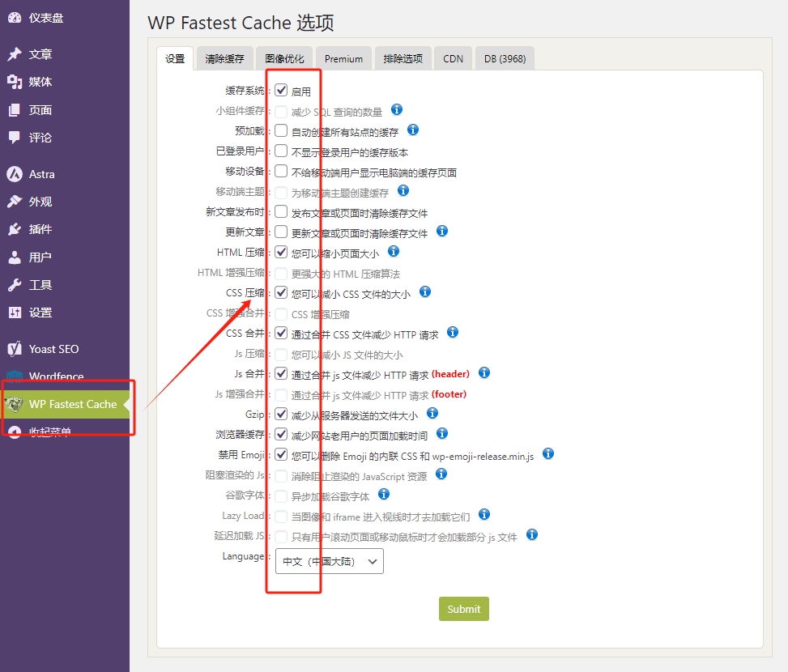This screenshot has width=788, height=672.
Task: Click the comment bubble icon beside 评论
Action: tap(15, 137)
